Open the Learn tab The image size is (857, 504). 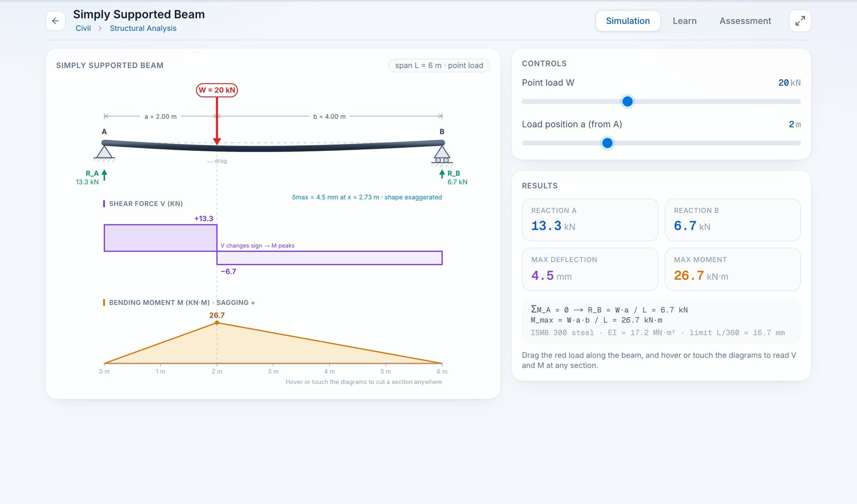tap(684, 21)
